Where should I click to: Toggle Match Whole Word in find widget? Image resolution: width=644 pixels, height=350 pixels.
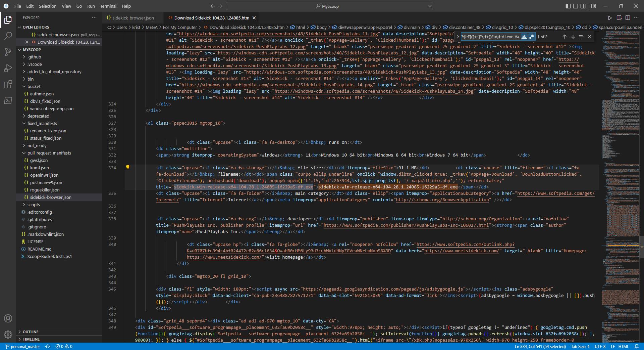(524, 37)
